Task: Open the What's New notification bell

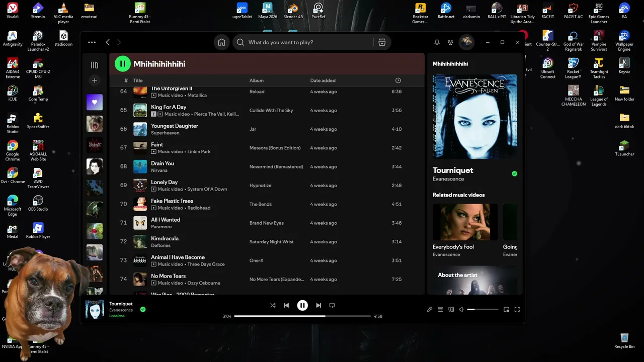Action: (x=437, y=42)
